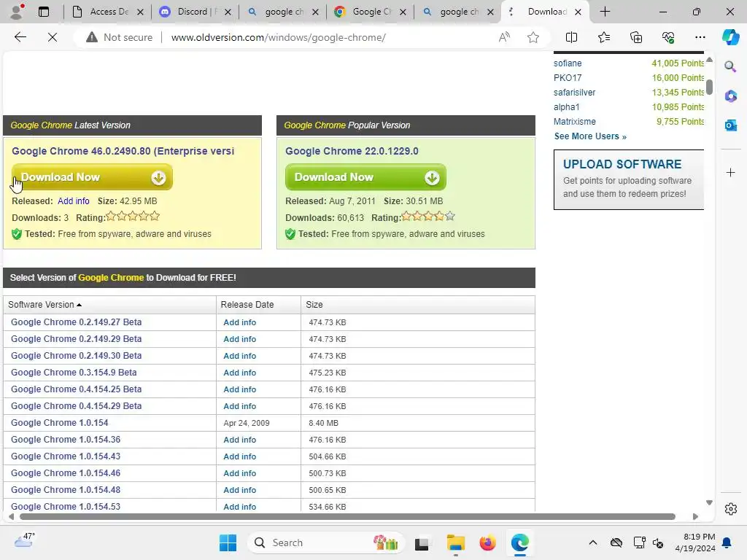Click the Not secure warning icon
This screenshot has height=560, width=747.
tap(91, 37)
